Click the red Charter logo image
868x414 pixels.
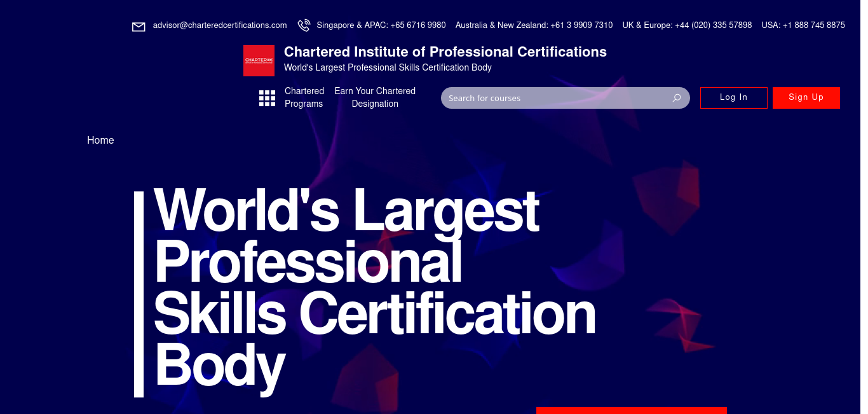259,60
